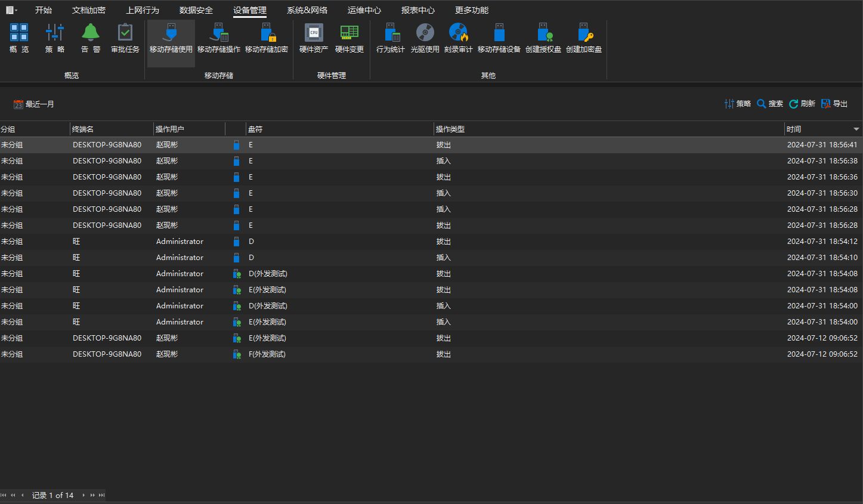Open the application menu icon at top-left
Viewport: 863px width, 504px height.
coord(11,10)
